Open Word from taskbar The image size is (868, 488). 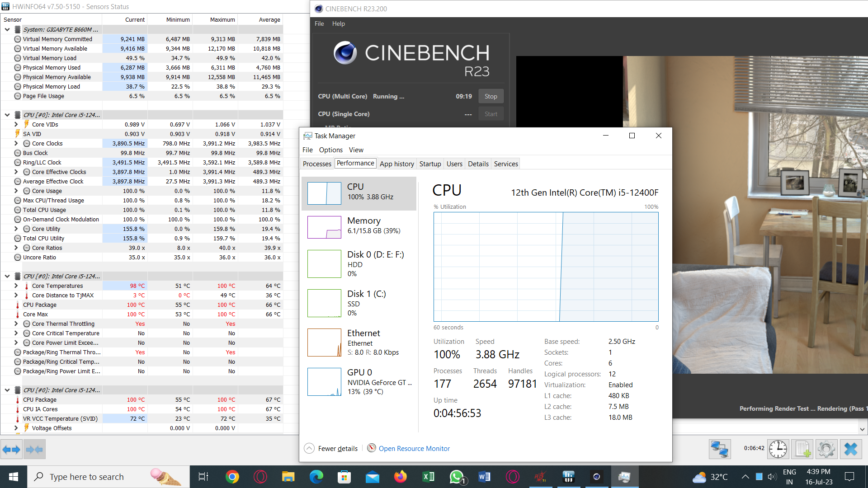(x=485, y=477)
